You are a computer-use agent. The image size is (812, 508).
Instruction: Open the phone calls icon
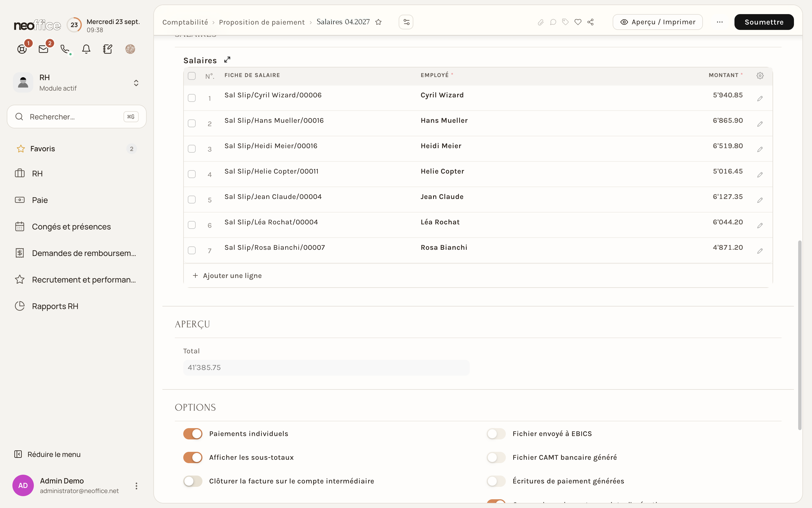pyautogui.click(x=65, y=49)
